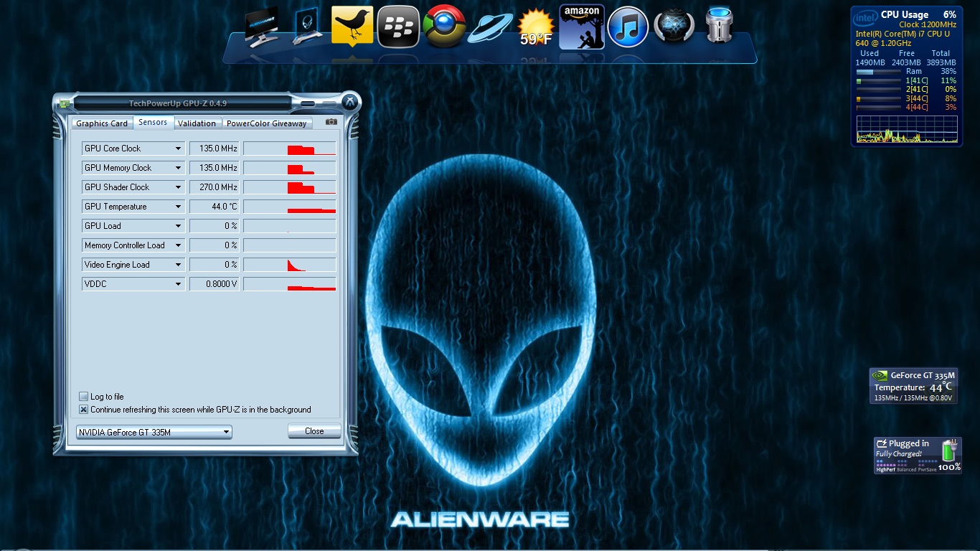The image size is (980, 551).
Task: Launch the BlackBerry app from the dock
Action: [398, 27]
